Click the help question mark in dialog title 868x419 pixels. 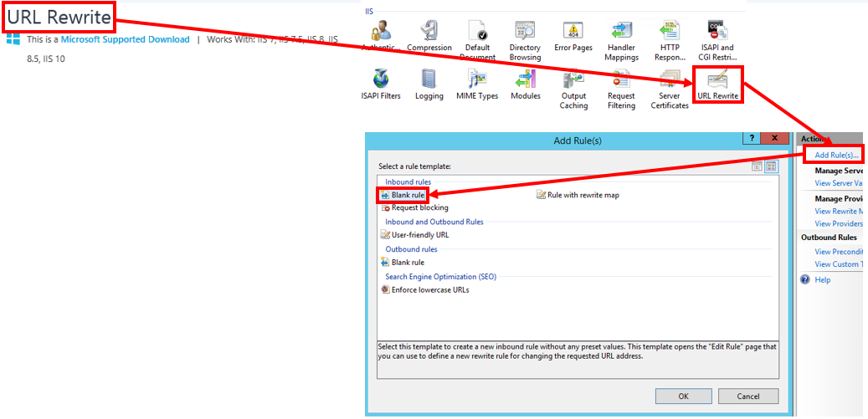click(x=751, y=138)
